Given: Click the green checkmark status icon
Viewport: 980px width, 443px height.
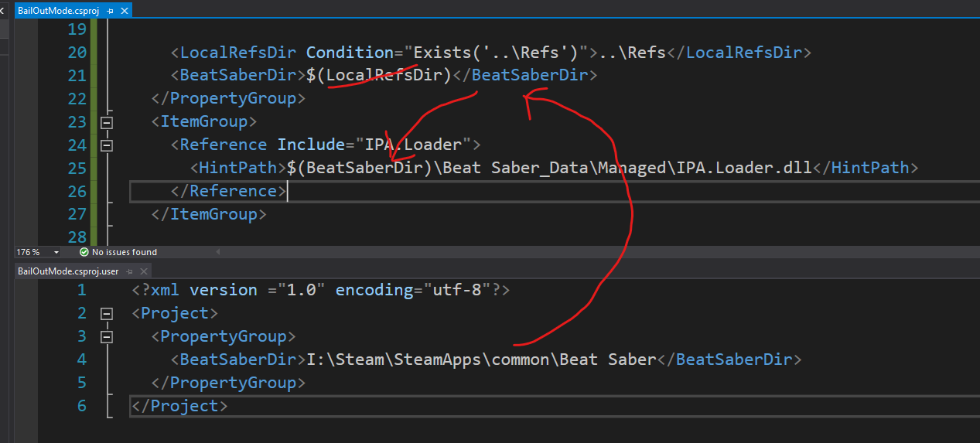Looking at the screenshot, I should [x=84, y=252].
